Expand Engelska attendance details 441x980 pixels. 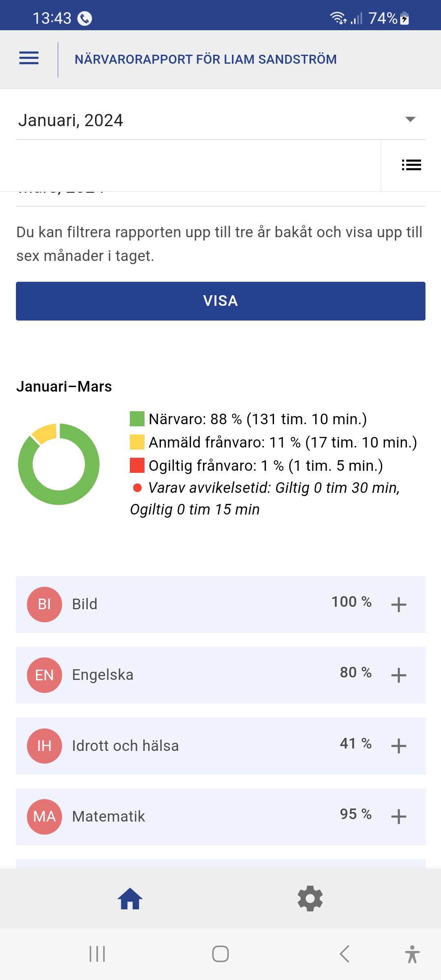click(x=399, y=675)
